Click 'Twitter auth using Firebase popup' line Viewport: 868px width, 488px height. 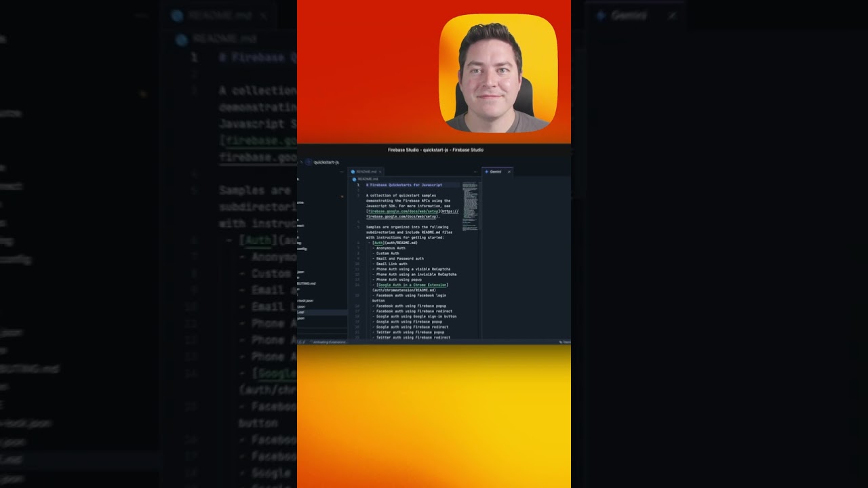tap(408, 332)
